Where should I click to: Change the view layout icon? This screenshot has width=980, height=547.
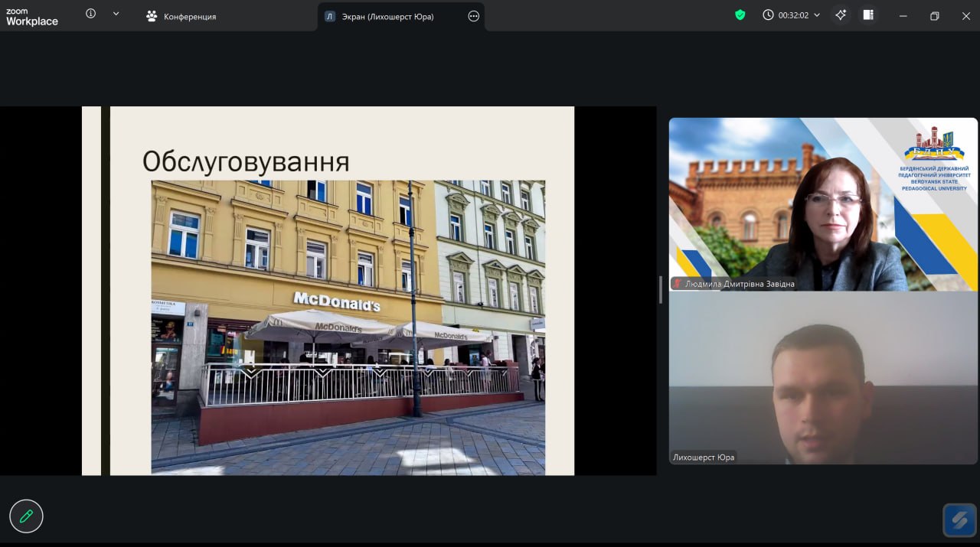[868, 15]
